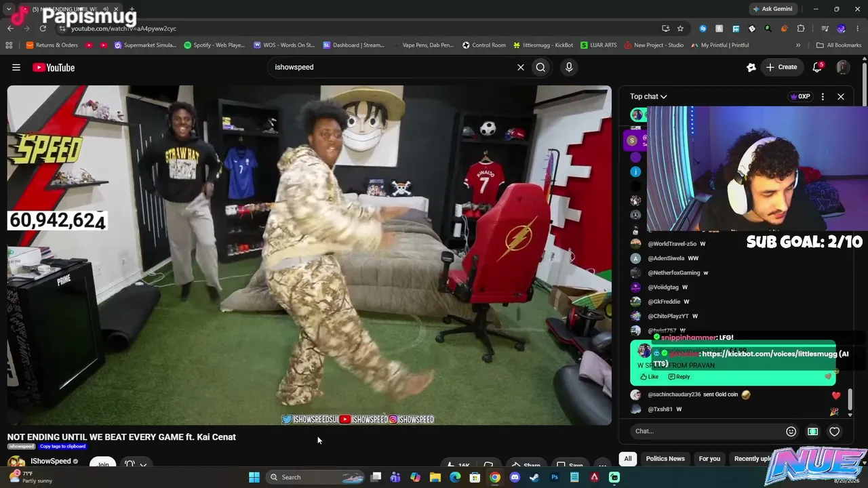Image resolution: width=868 pixels, height=488 pixels.
Task: Open the Supermarket Simulator bookmark
Action: click(145, 45)
